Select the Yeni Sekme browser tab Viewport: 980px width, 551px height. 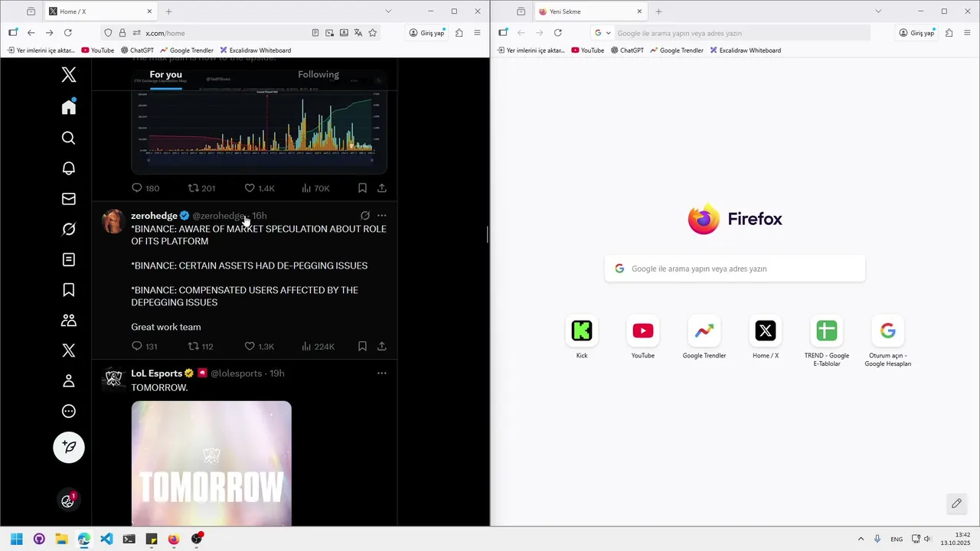click(591, 11)
